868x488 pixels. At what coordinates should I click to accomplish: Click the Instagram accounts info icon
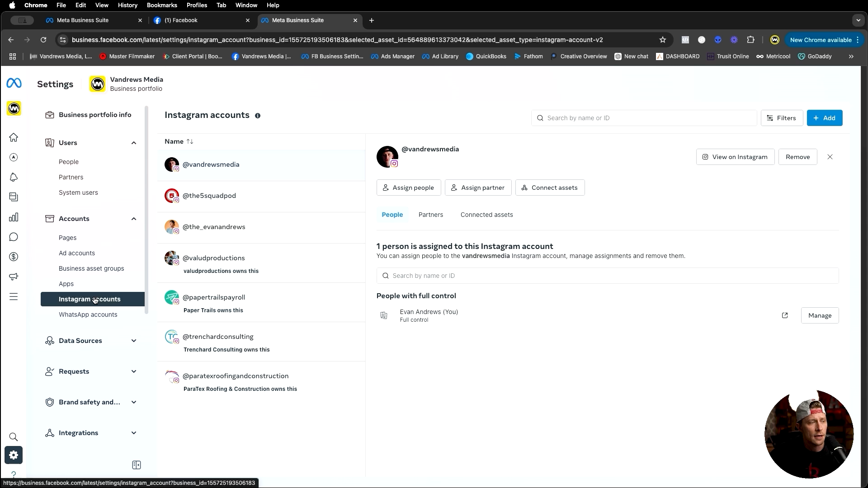pyautogui.click(x=258, y=116)
